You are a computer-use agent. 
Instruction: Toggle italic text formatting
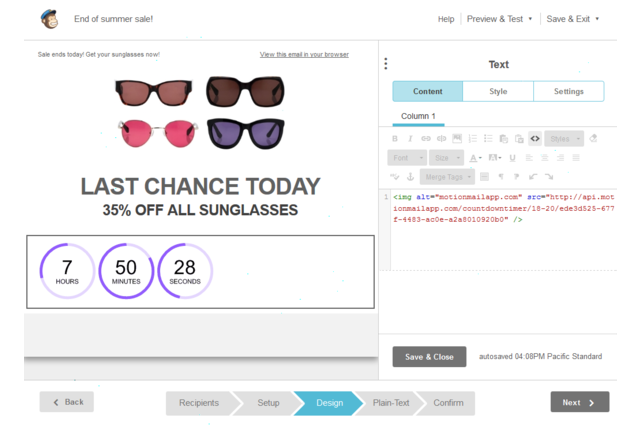coord(410,139)
